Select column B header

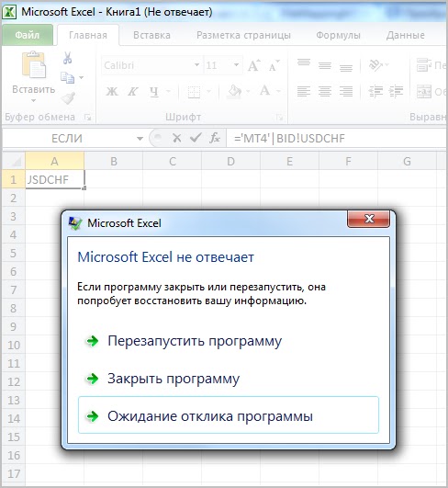coord(114,161)
